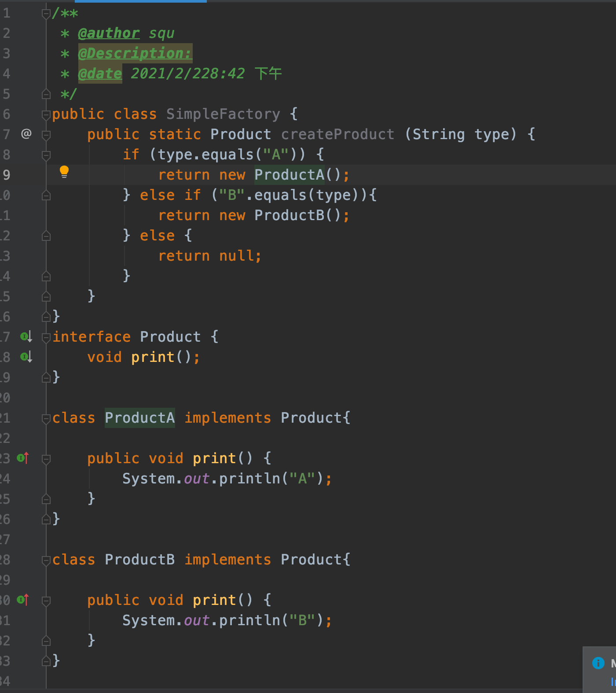Collapse the ProductA class
Screen dimensions: 616x693
point(46,419)
